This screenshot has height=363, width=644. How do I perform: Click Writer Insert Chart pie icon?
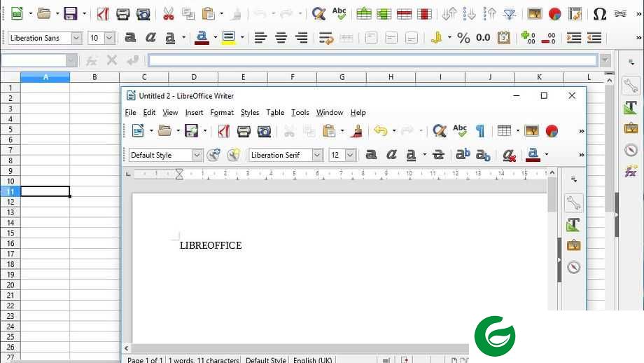coord(552,131)
